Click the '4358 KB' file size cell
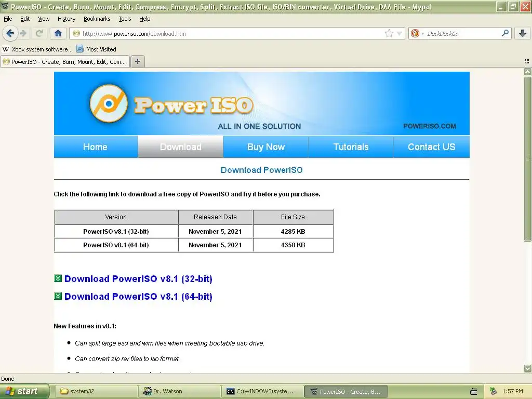 coord(293,245)
